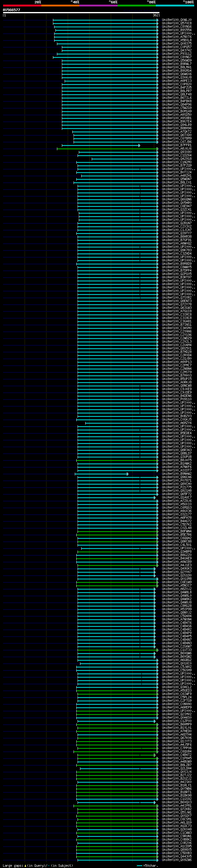Click the white query sequence ruler bar
197x868 pixels.
coord(81,13)
